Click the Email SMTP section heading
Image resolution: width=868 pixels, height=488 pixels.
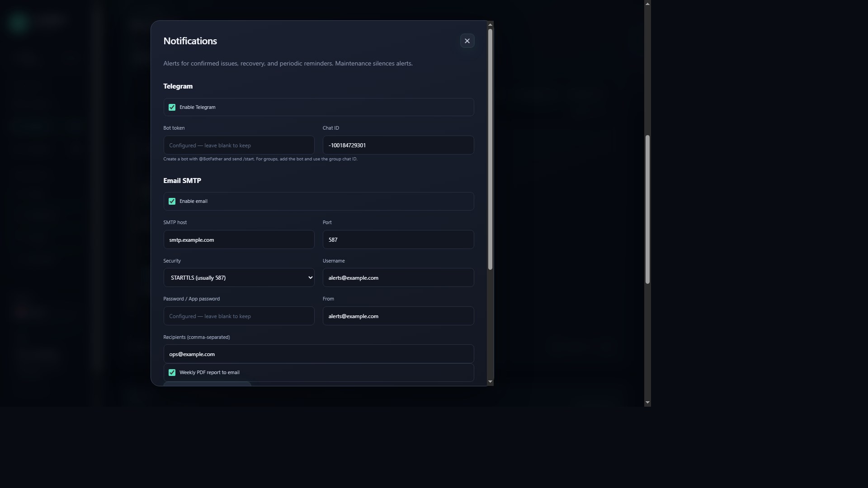(182, 181)
